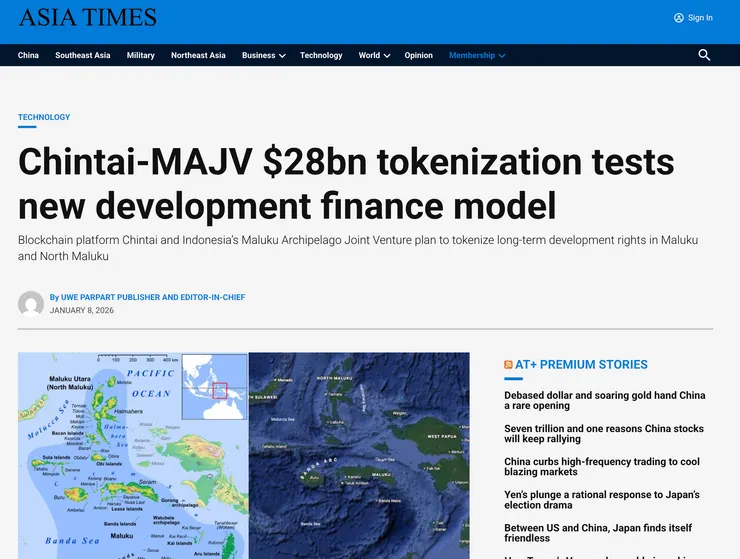740x559 pixels.
Task: Click the subtitle starting 'Blockchain platform Chintai'
Action: (358, 248)
